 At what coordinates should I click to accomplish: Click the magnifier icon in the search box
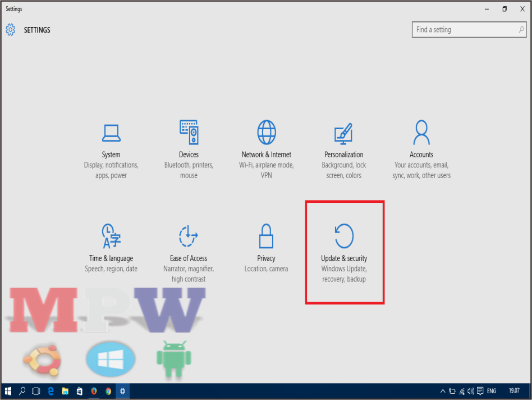(x=521, y=30)
